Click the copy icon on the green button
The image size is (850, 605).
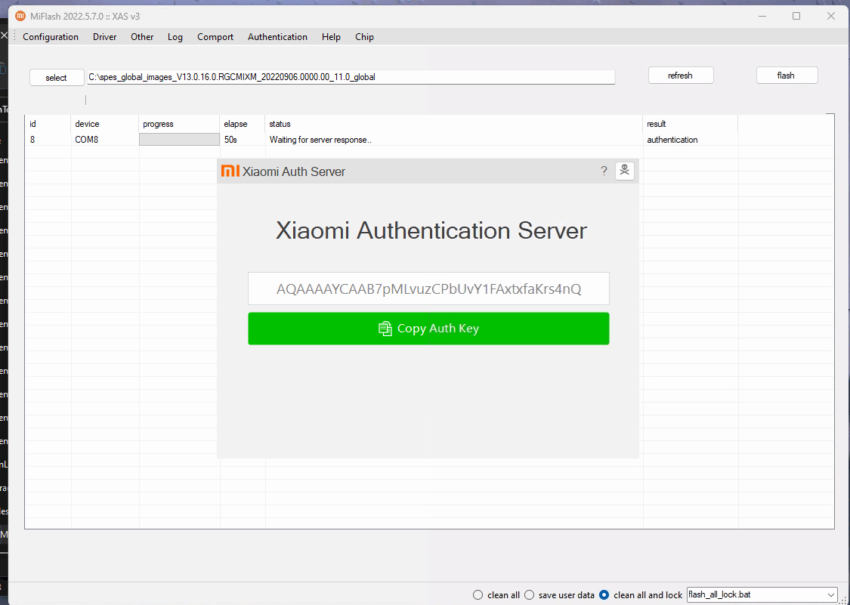[385, 329]
